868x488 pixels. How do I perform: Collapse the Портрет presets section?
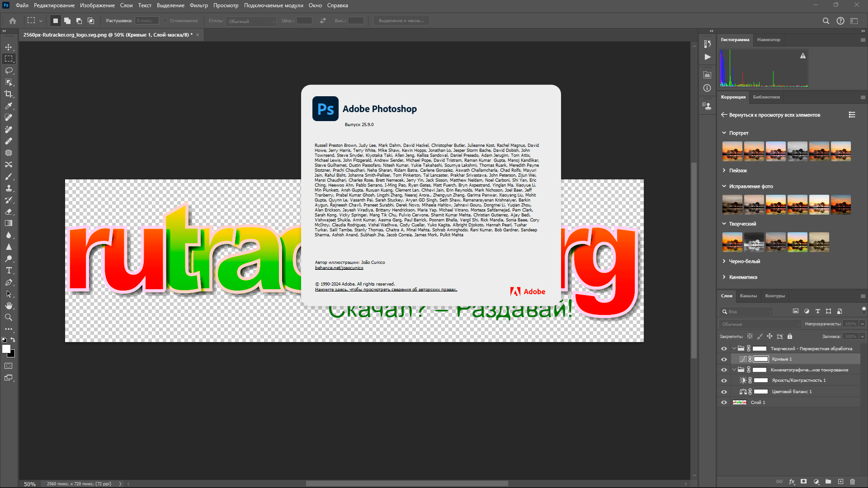(724, 133)
